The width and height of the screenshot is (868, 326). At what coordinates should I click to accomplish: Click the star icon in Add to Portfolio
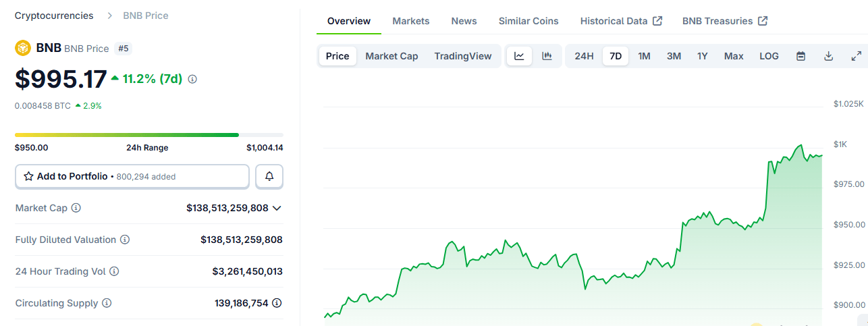[x=28, y=176]
